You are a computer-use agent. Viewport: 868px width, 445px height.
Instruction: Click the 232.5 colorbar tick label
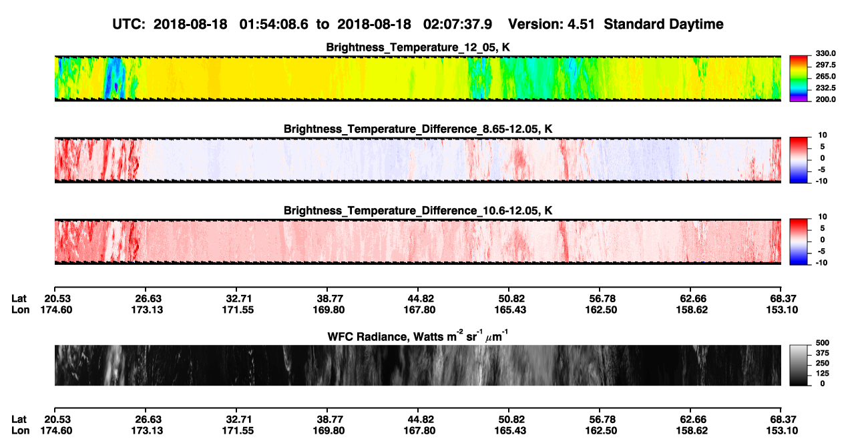click(x=825, y=87)
